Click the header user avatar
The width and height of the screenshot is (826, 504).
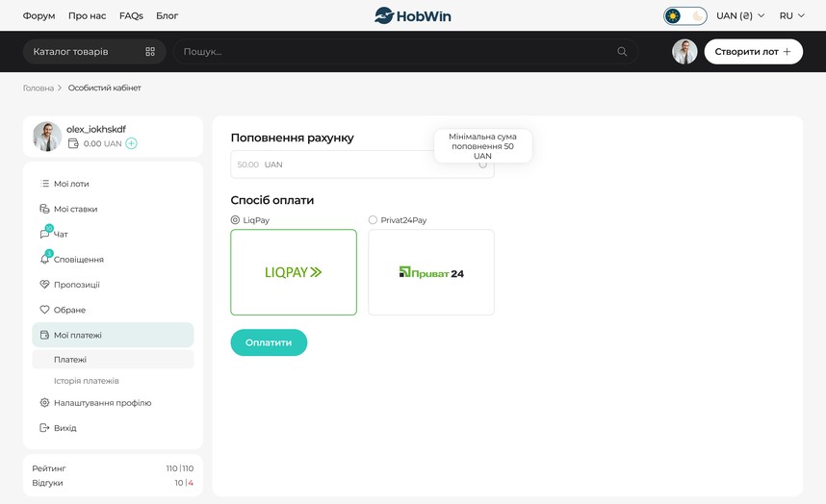pos(684,52)
